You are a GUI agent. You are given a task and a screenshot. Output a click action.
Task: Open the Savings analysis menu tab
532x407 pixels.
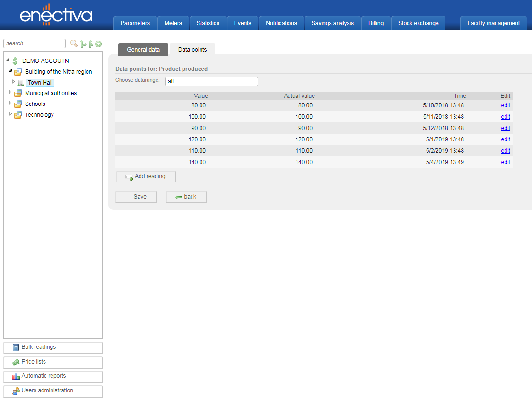click(332, 23)
